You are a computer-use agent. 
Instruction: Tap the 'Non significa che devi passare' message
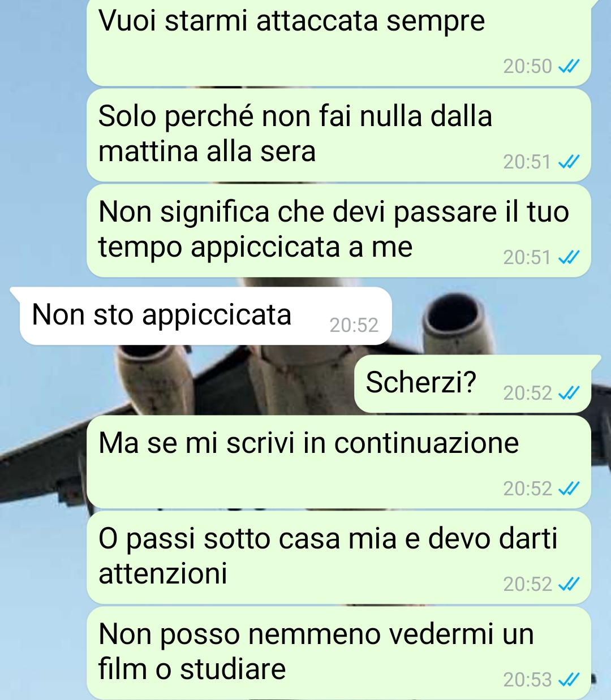click(x=338, y=230)
